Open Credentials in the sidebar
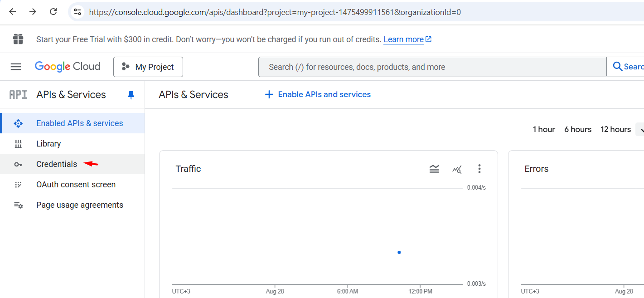Screen dimensions: 644x298 point(57,164)
